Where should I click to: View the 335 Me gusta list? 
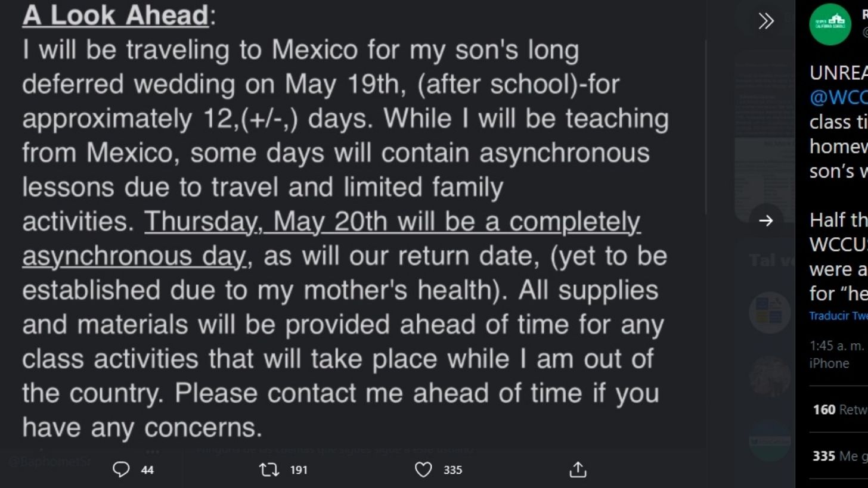click(x=840, y=456)
